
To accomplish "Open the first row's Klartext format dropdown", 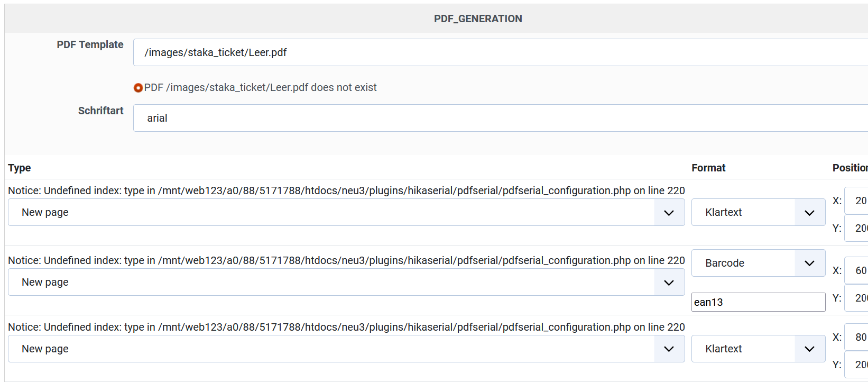I will click(758, 212).
